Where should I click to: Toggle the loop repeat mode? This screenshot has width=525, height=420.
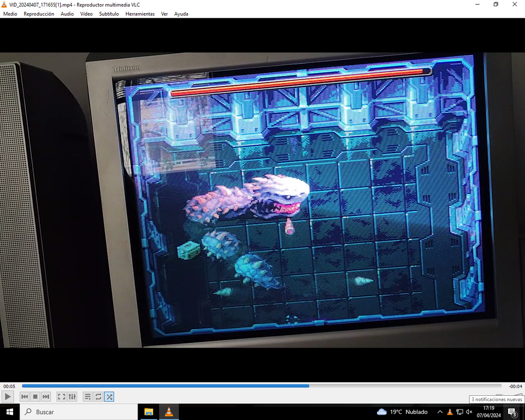coord(98,397)
